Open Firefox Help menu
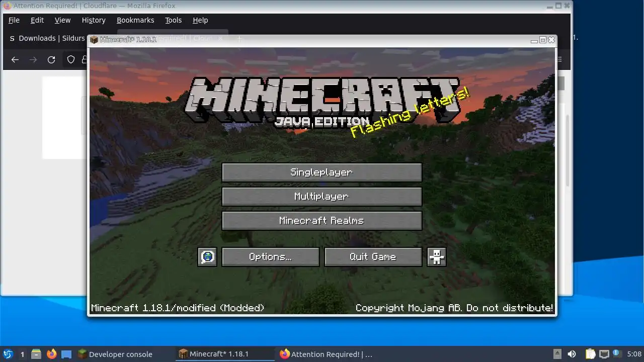 coord(200,20)
